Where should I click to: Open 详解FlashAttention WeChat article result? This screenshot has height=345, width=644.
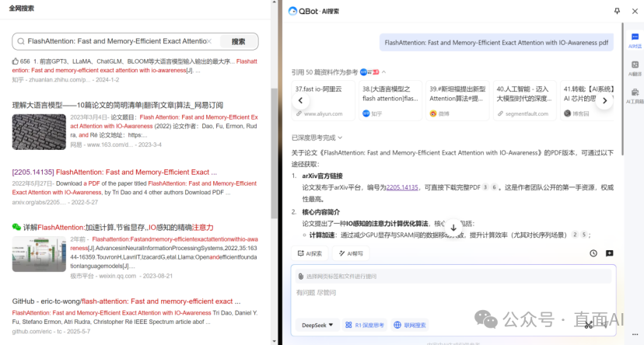tap(118, 227)
